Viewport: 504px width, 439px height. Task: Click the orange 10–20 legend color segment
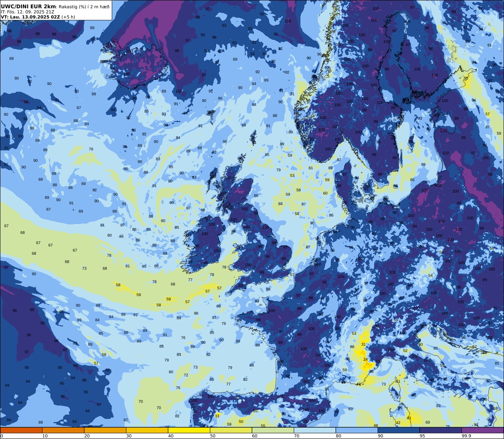[63, 430]
